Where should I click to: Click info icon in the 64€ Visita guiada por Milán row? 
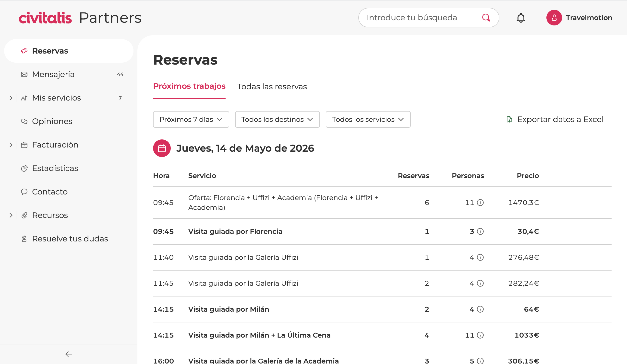[x=480, y=309]
